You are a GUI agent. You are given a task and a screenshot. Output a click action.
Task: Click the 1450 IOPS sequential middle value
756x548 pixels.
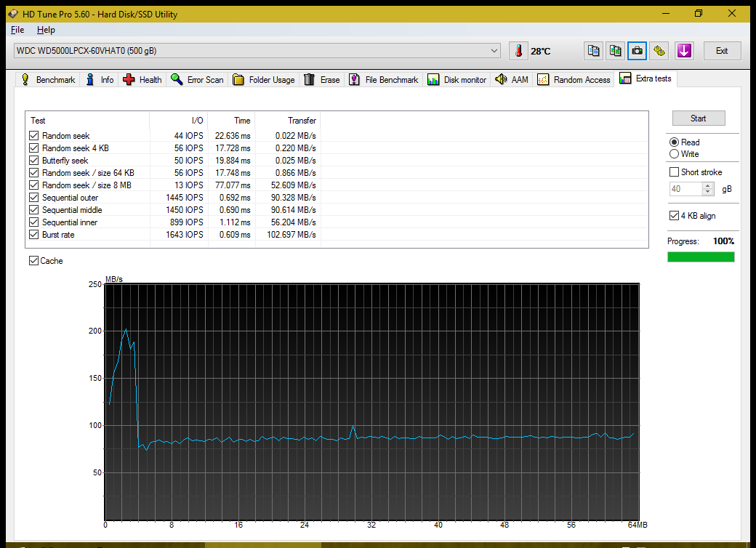[185, 209]
